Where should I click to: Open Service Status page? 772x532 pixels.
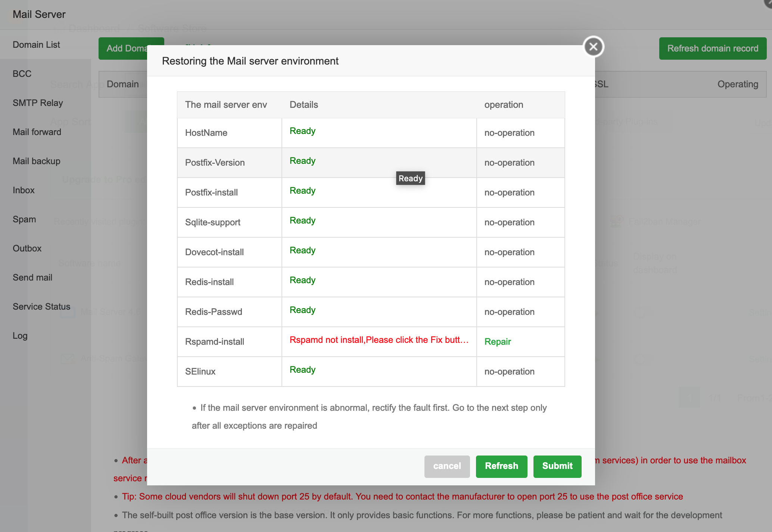tap(41, 307)
